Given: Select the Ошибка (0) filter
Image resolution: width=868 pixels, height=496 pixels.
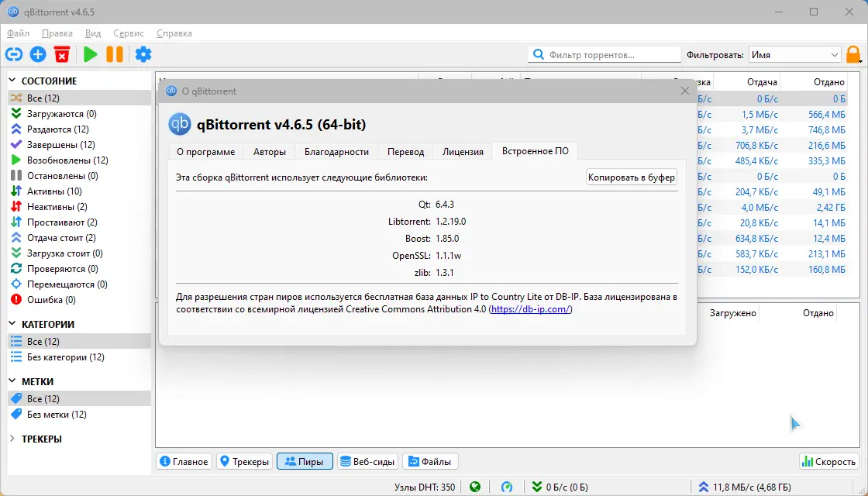Looking at the screenshot, I should (51, 299).
